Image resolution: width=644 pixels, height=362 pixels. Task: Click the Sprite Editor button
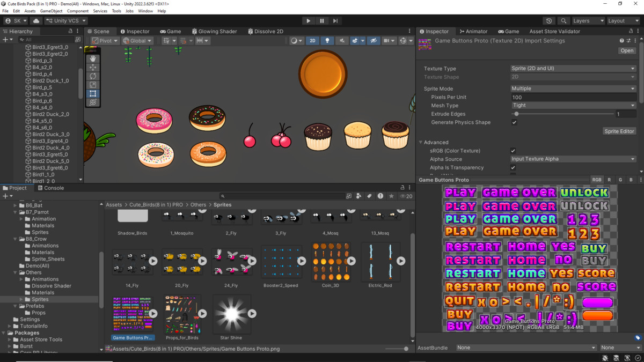(x=619, y=131)
